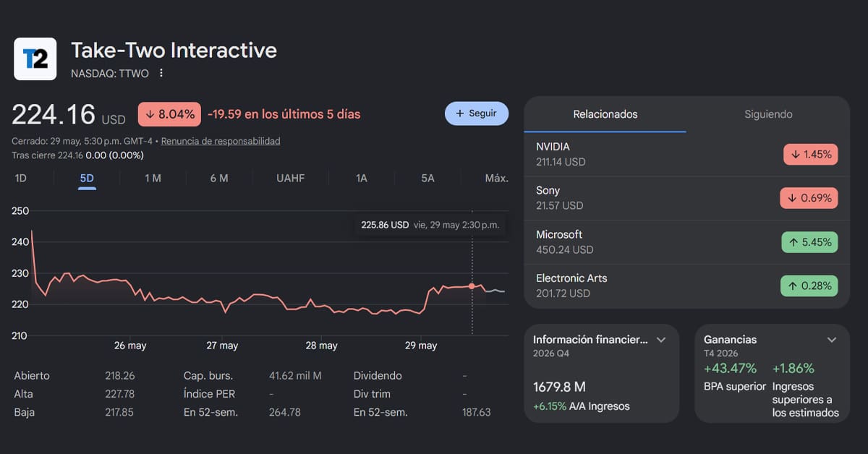
Task: Click the +43.47% BPA superior figure
Action: (x=731, y=369)
